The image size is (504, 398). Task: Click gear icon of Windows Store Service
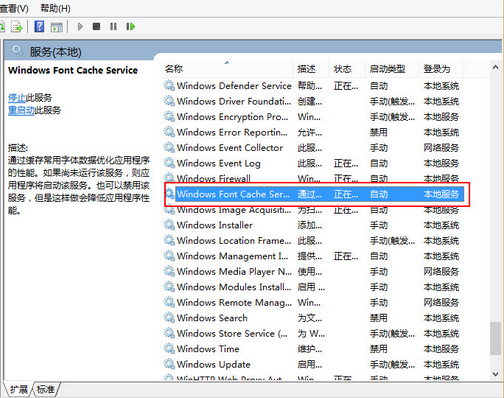(169, 333)
